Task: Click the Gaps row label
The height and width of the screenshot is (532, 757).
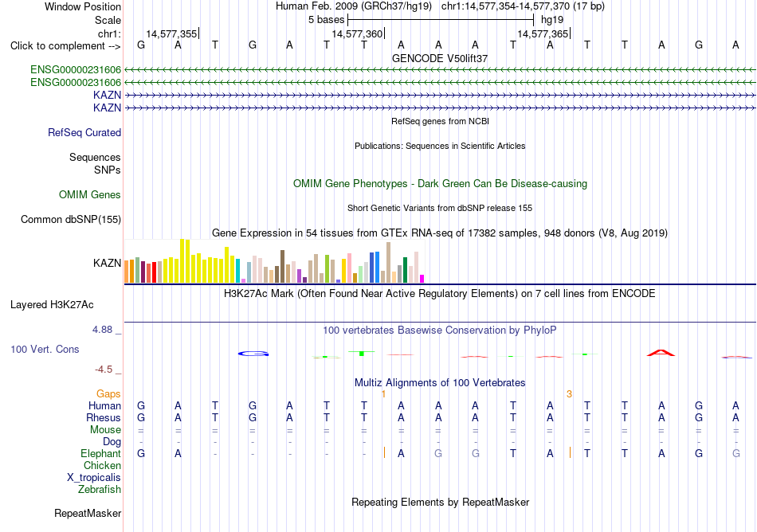Action: 108,394
